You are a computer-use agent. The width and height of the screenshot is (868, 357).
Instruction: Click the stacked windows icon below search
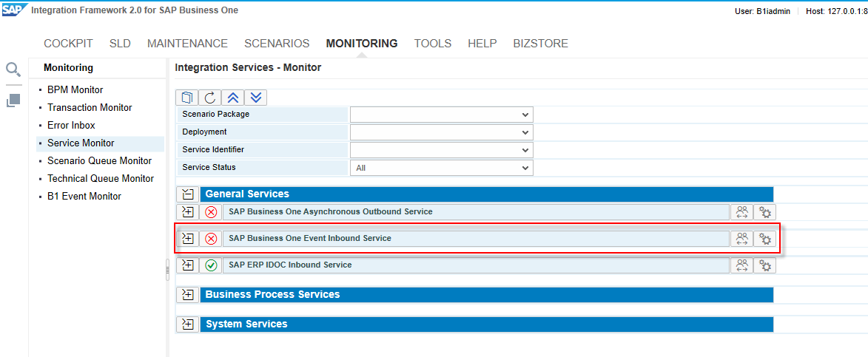13,101
